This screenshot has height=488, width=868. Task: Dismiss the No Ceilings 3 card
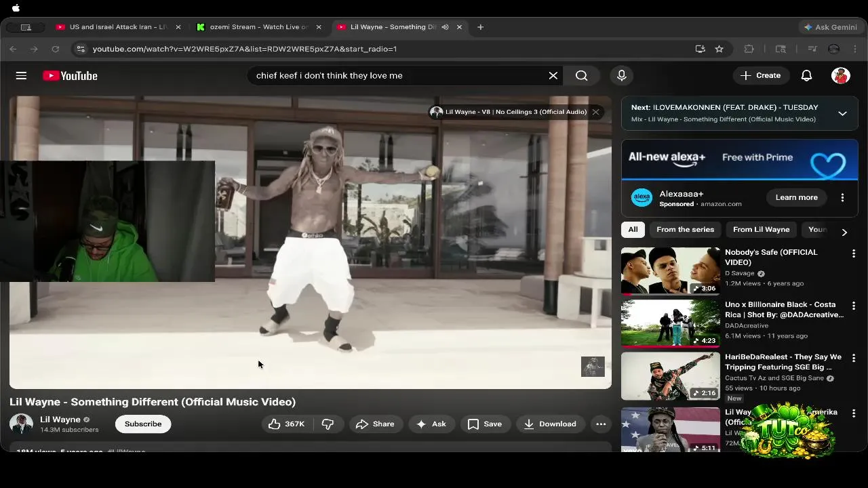click(595, 112)
